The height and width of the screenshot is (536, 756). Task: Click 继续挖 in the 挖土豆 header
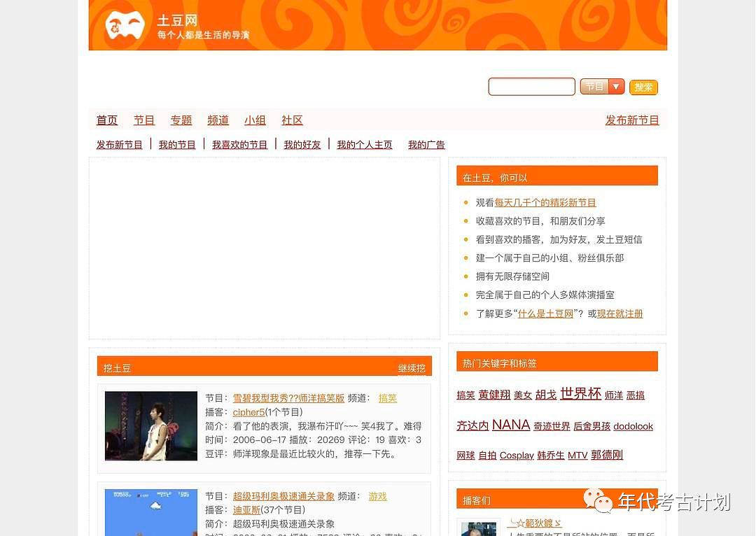[x=412, y=368]
